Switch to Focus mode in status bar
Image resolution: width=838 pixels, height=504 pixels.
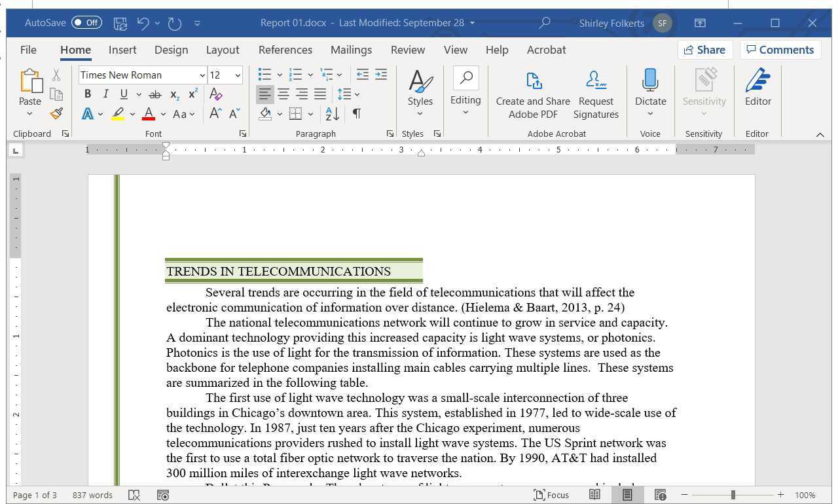(551, 495)
